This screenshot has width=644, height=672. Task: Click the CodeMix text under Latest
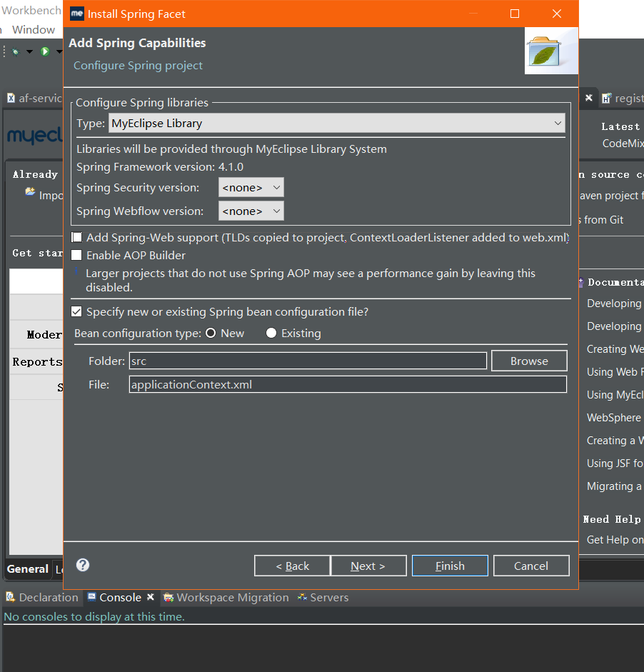coord(623,143)
